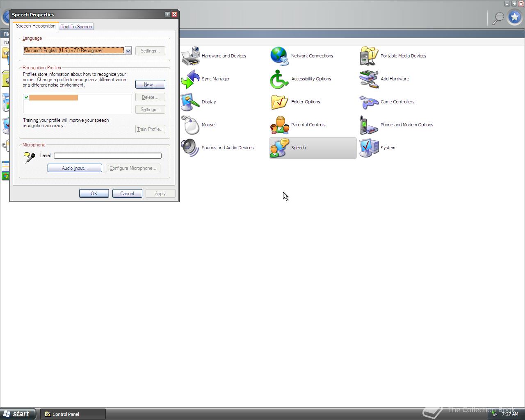Expand the Language recognizer dropdown arrow

tap(128, 50)
